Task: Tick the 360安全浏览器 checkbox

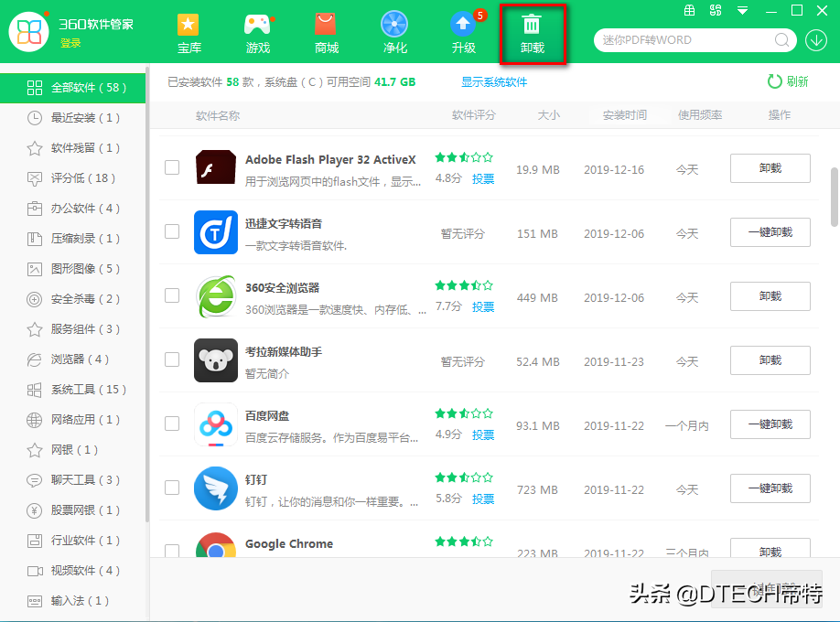Action: 172,295
